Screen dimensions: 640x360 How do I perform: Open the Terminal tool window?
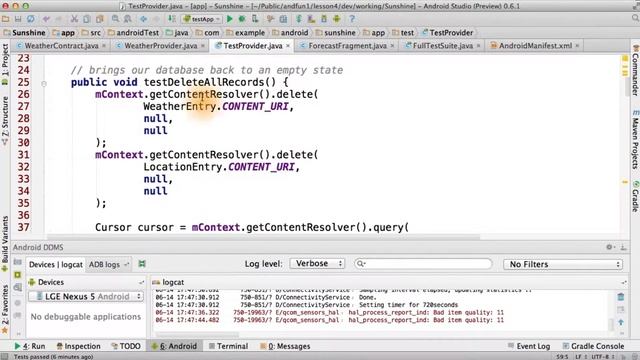tap(228, 346)
